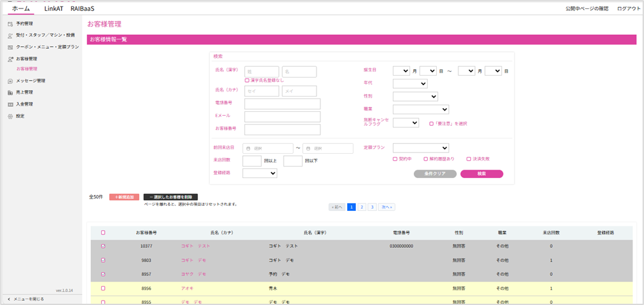Enable the 契約中 checkbox

coord(395,159)
